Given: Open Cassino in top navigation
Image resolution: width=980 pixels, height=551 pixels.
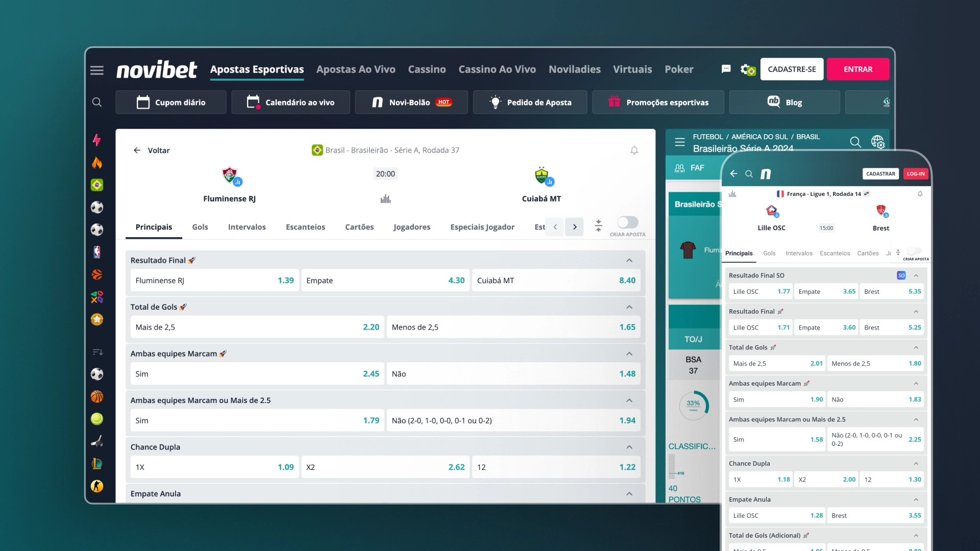Looking at the screenshot, I should (427, 69).
